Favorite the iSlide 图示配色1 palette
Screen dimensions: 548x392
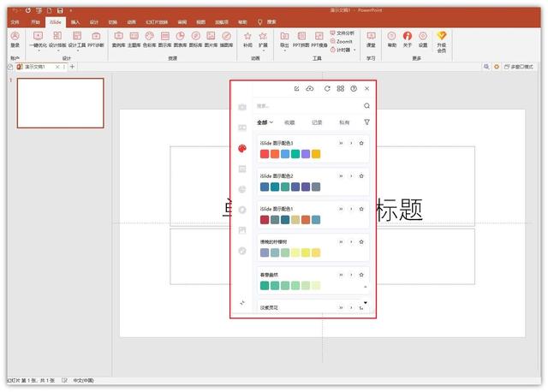click(361, 209)
